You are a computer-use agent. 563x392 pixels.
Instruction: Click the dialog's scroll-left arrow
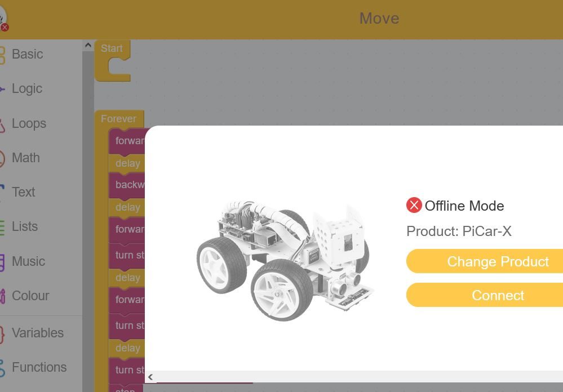(150, 377)
